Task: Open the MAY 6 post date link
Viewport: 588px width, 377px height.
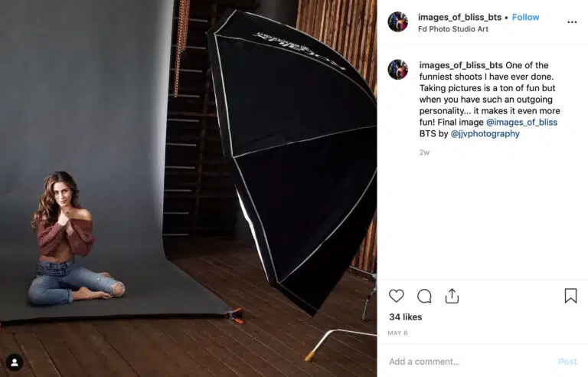Action: click(x=397, y=333)
